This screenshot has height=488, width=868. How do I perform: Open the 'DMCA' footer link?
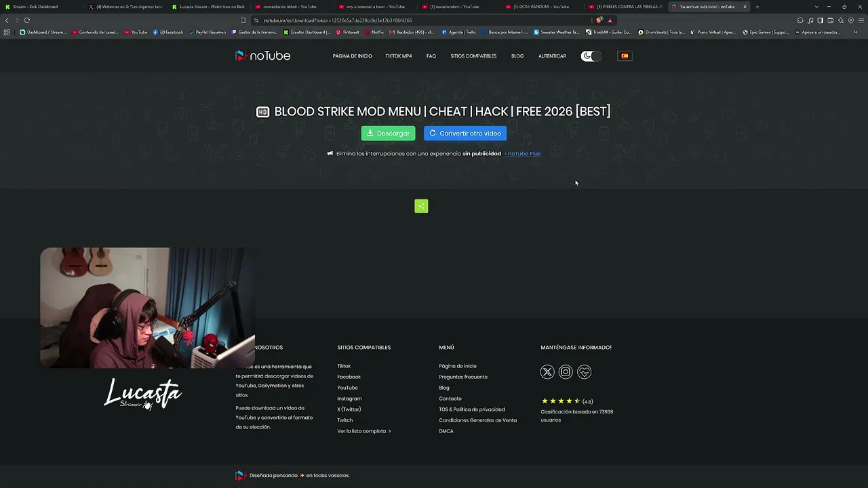pos(446,431)
